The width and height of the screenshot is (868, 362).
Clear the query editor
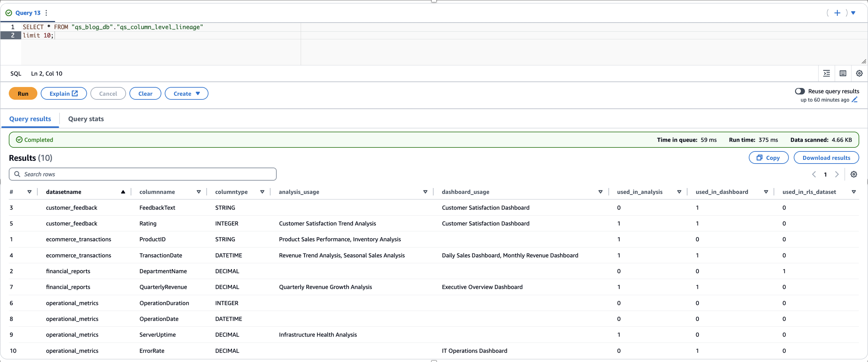pos(145,93)
